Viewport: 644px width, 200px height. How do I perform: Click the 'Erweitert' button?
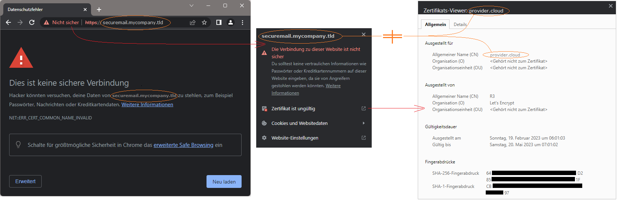[25, 181]
